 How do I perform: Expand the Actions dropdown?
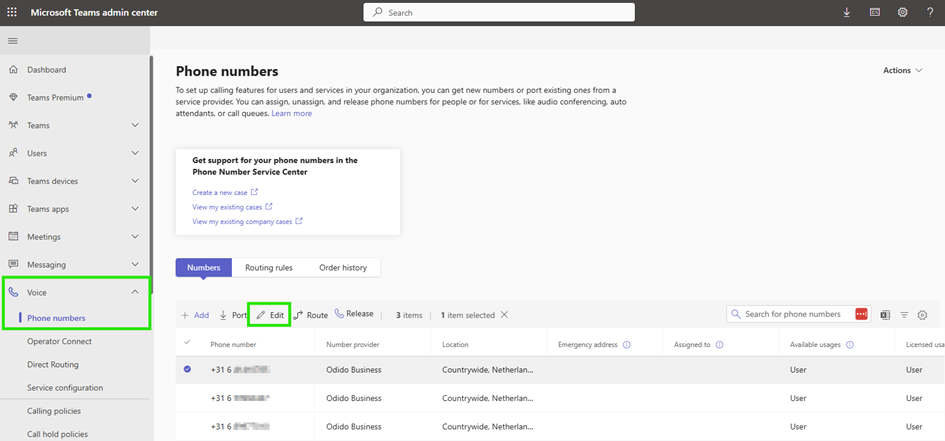pos(903,71)
